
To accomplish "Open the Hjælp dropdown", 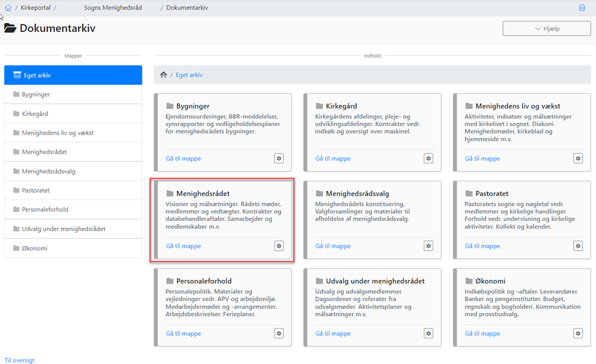I will (x=547, y=29).
